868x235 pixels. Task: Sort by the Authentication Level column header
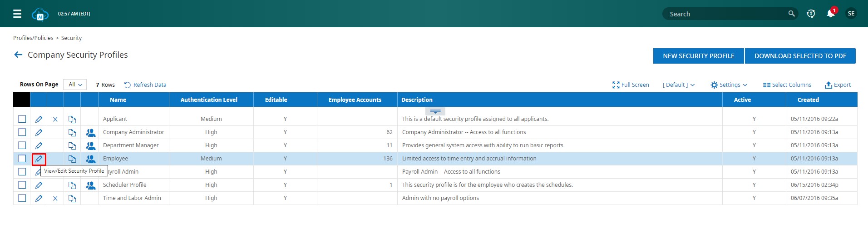(209, 100)
